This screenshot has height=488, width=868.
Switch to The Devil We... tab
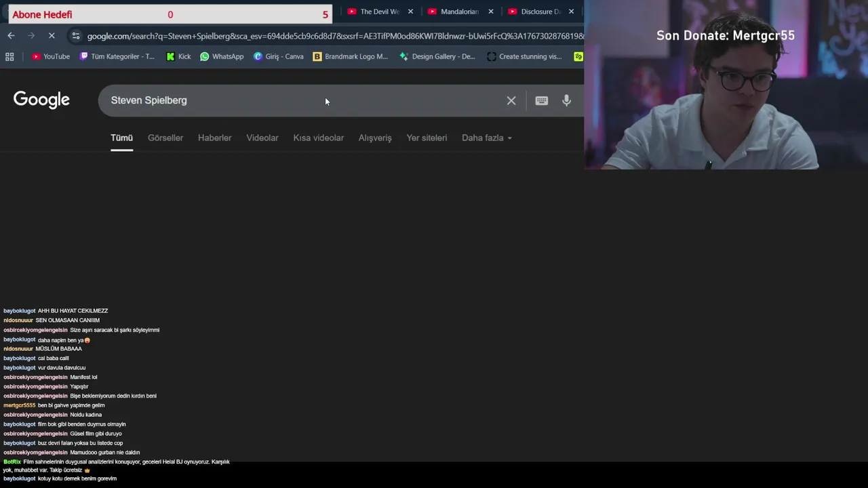374,12
